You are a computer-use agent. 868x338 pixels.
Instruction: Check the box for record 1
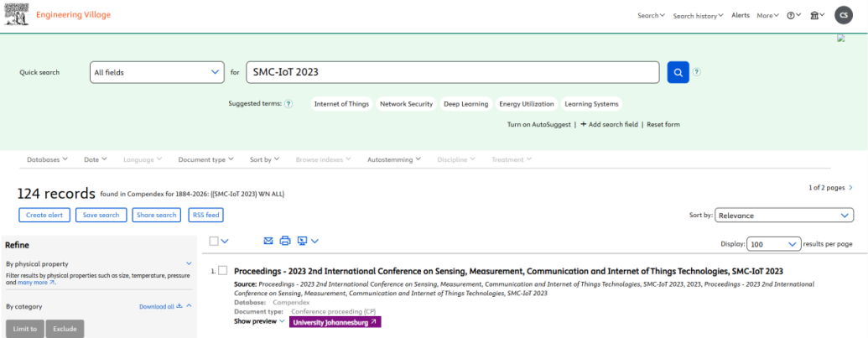coord(222,271)
